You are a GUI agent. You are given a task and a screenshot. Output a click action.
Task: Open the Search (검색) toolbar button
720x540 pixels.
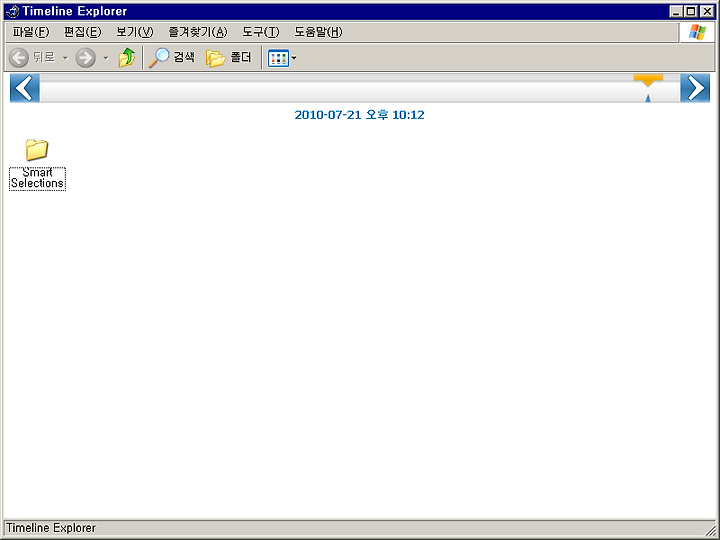click(172, 58)
